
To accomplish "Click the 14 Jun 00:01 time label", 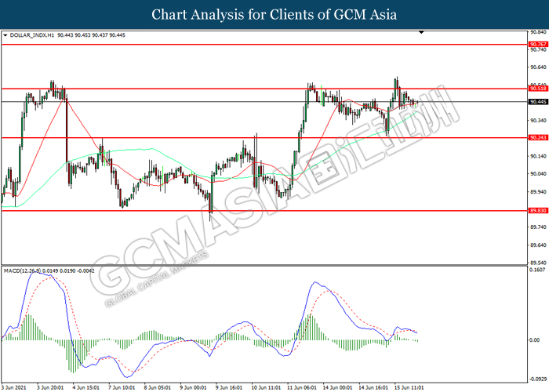I will coord(338,388).
